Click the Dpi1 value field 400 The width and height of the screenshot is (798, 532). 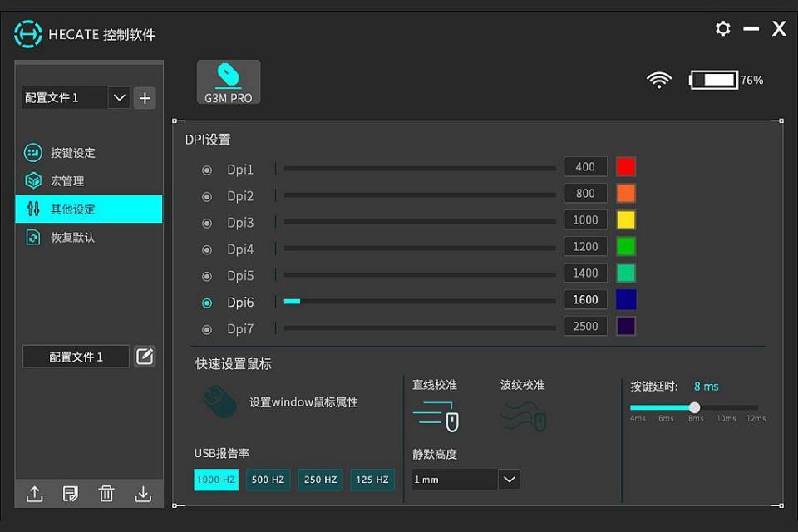(586, 167)
